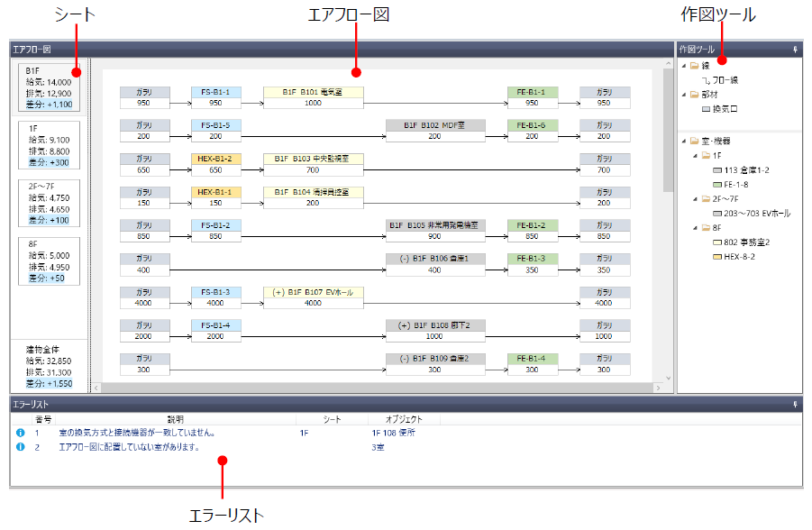
Task: Collapse the 線 folder in drawing tools
Action: pyautogui.click(x=682, y=66)
